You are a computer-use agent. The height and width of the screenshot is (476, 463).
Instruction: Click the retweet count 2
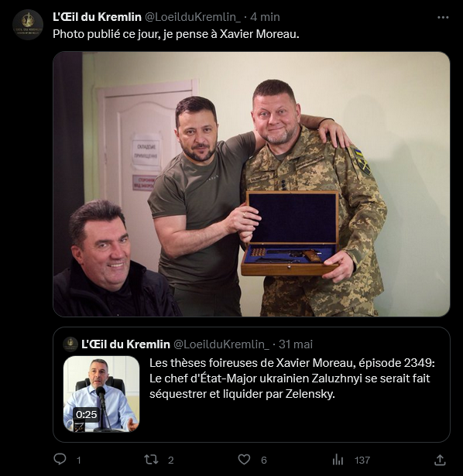click(171, 461)
